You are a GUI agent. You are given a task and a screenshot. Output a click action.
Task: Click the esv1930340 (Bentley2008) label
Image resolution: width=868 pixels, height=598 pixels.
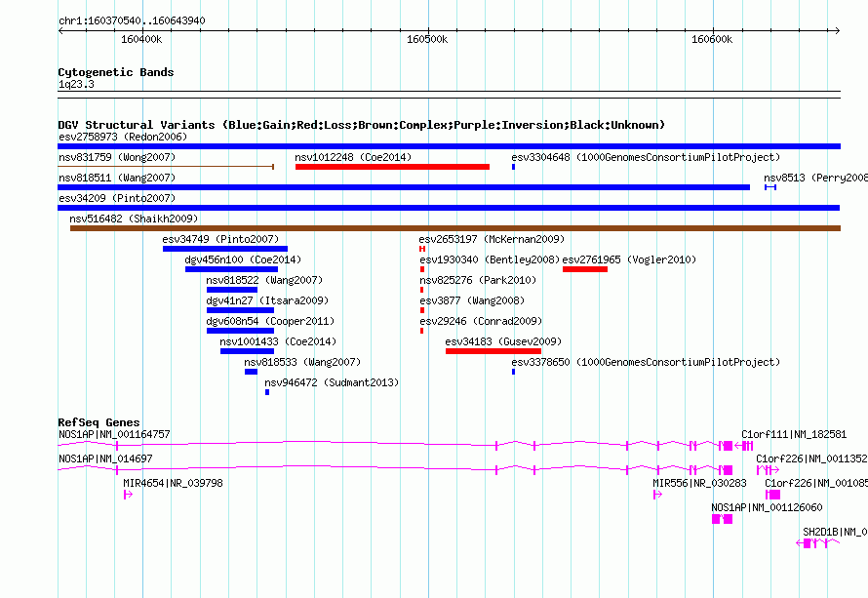(x=490, y=259)
